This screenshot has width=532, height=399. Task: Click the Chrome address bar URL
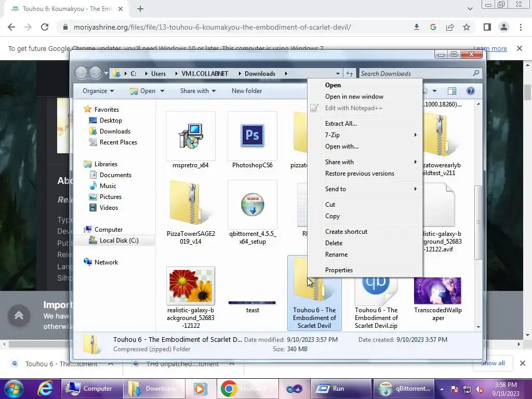(212, 27)
